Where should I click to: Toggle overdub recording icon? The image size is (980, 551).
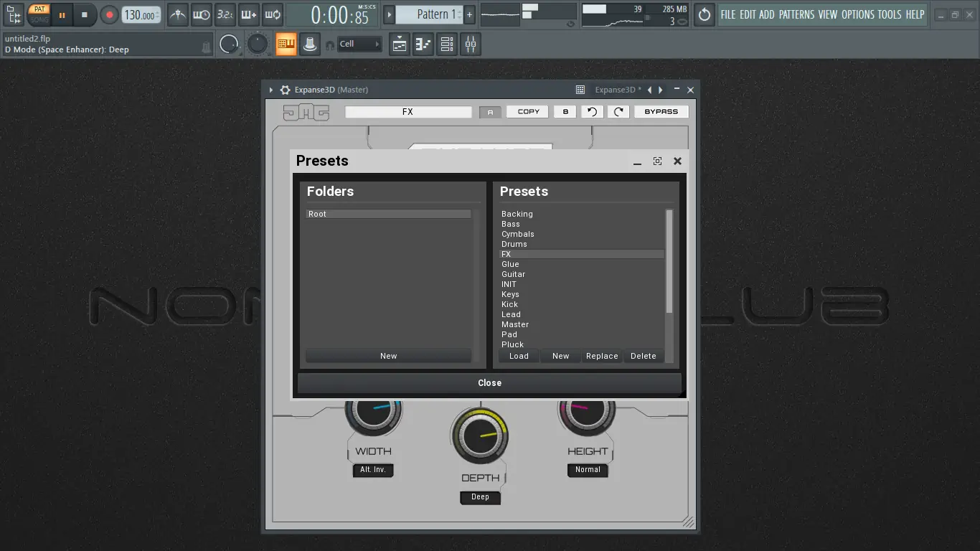coord(249,14)
